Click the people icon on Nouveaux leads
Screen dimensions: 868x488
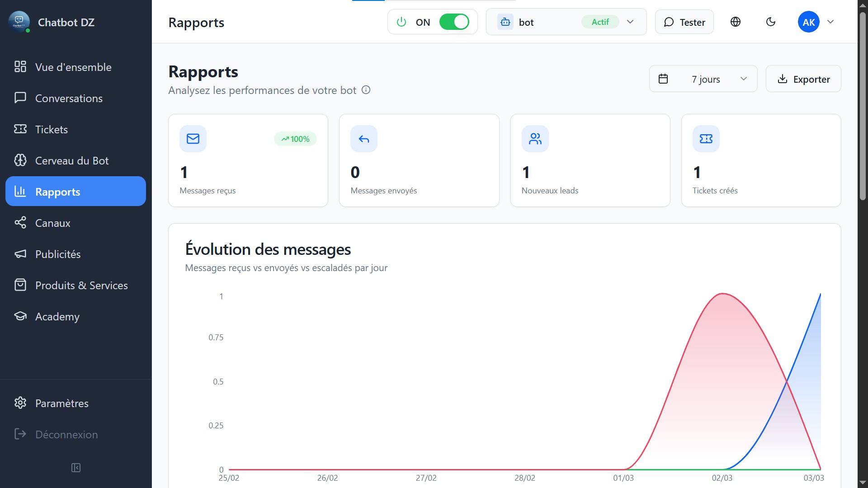(x=535, y=139)
